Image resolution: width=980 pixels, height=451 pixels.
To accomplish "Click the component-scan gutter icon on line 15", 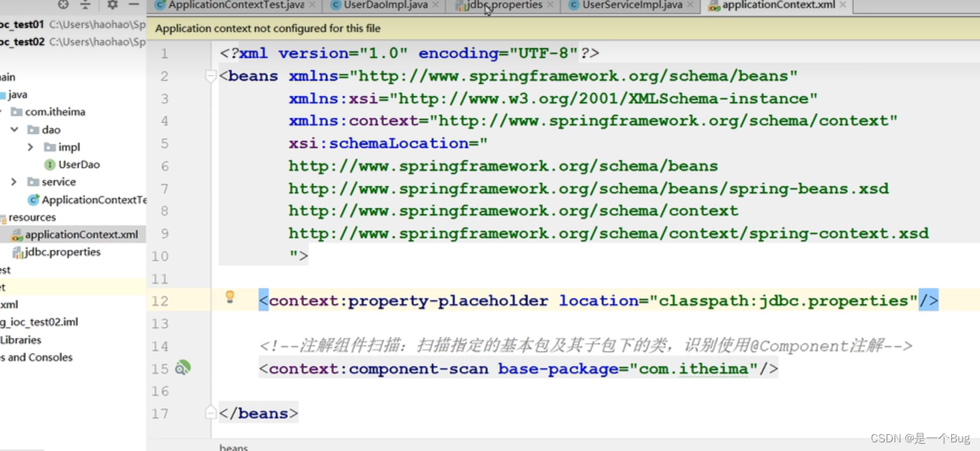I will (x=183, y=368).
